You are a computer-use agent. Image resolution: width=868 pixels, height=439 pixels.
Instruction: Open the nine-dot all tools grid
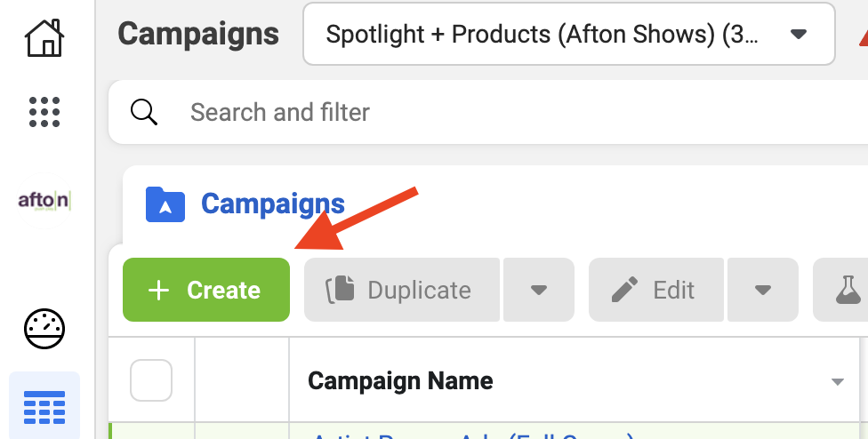pos(44,112)
